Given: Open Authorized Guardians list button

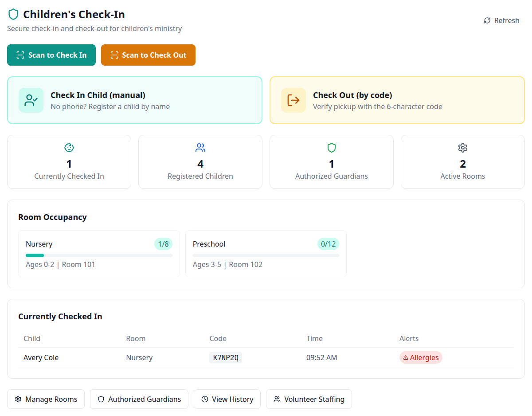Looking at the screenshot, I should (x=139, y=399).
